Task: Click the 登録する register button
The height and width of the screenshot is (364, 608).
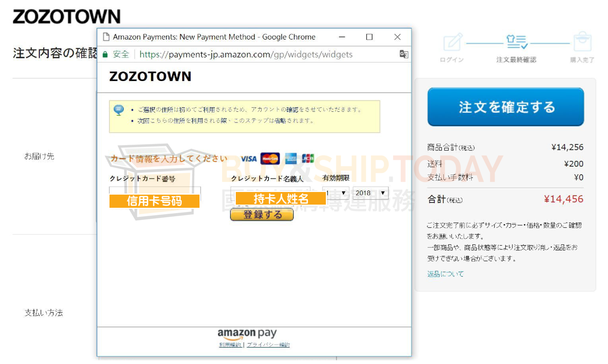Action: pyautogui.click(x=262, y=215)
